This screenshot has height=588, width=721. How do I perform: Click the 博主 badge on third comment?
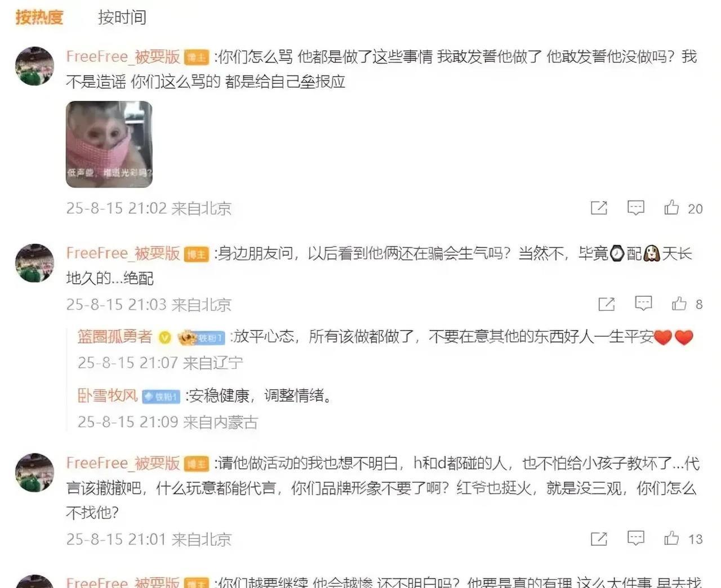197,464
